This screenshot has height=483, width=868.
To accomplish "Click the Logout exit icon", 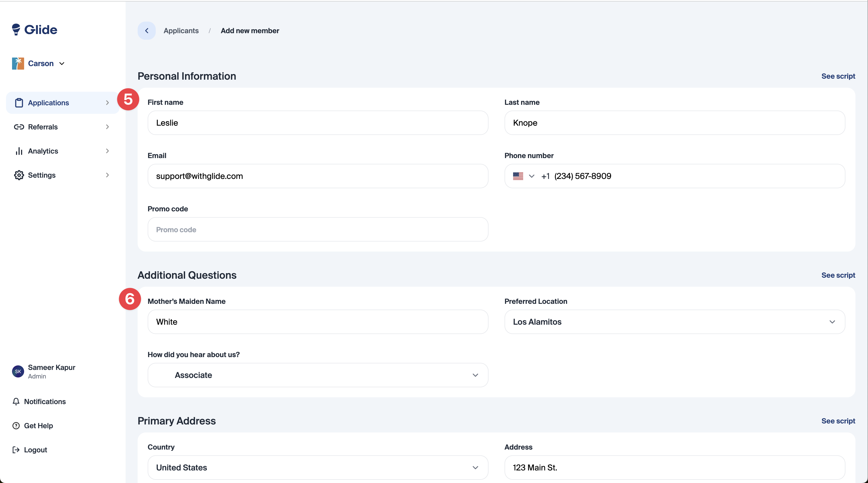I will click(x=16, y=450).
